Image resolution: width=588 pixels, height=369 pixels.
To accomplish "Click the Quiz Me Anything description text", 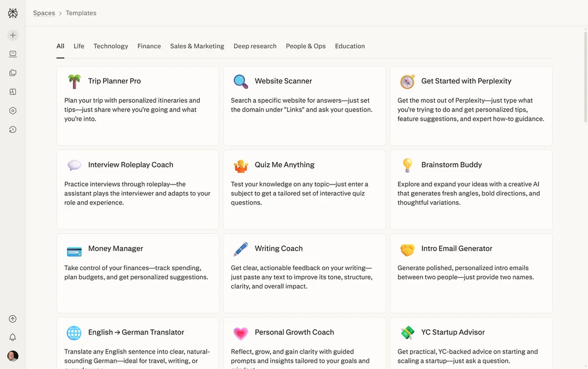I will coord(299,193).
